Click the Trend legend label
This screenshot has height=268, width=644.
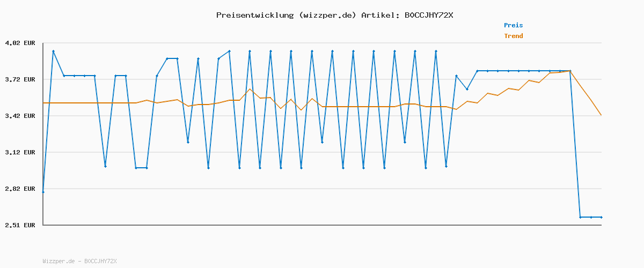coord(513,36)
